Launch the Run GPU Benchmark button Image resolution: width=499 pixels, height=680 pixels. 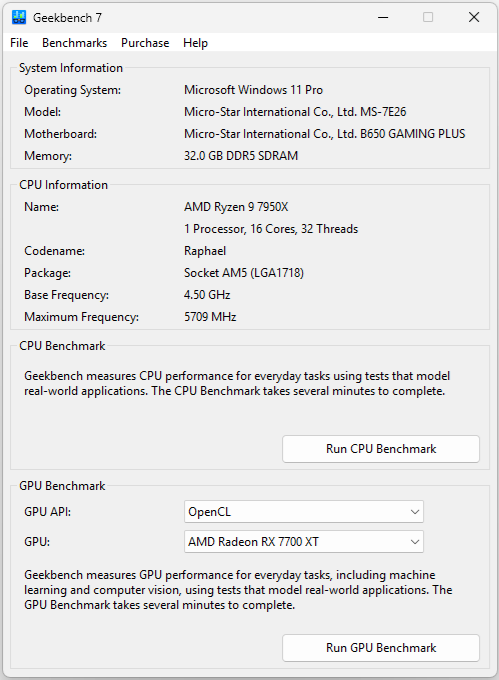(381, 648)
